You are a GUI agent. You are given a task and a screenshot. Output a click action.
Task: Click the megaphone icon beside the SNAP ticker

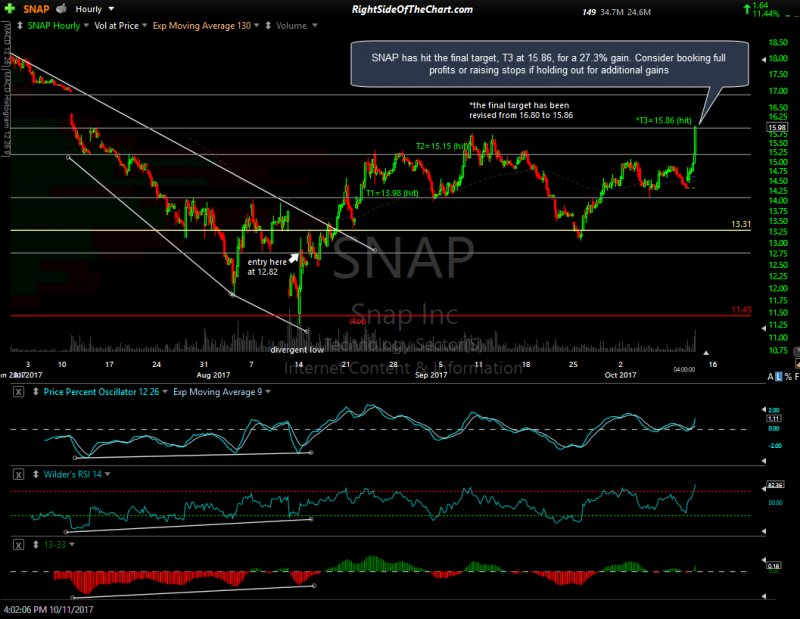click(59, 8)
